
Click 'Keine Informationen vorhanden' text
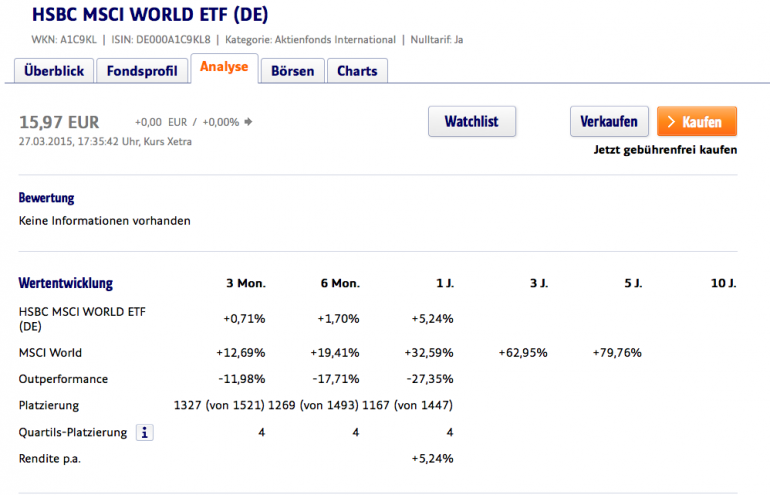coord(105,221)
